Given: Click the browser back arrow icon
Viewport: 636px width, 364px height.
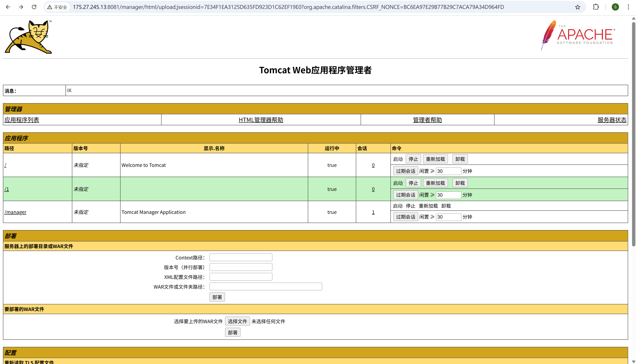Looking at the screenshot, I should pos(8,7).
